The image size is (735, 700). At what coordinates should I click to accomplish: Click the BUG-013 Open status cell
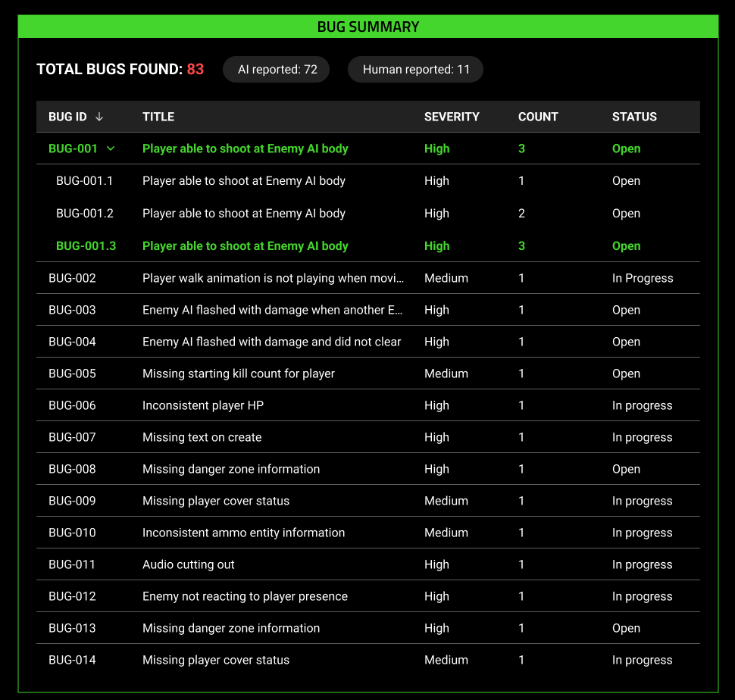coord(626,629)
